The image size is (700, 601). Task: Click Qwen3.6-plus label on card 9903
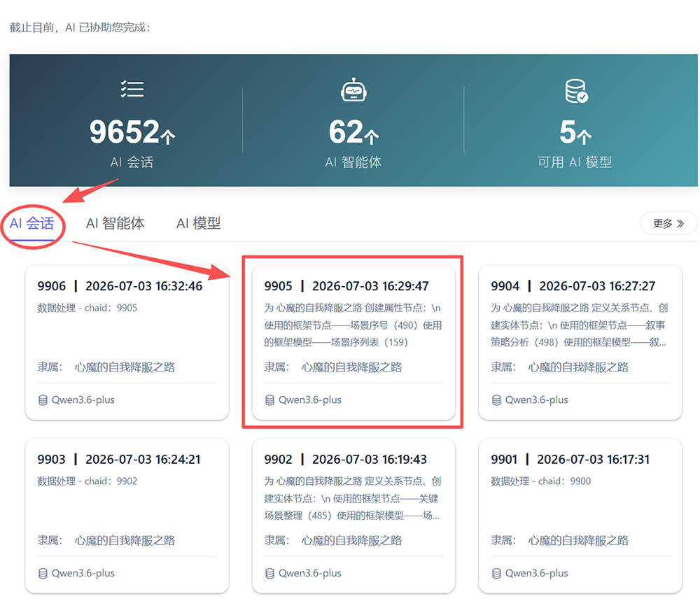pos(83,573)
